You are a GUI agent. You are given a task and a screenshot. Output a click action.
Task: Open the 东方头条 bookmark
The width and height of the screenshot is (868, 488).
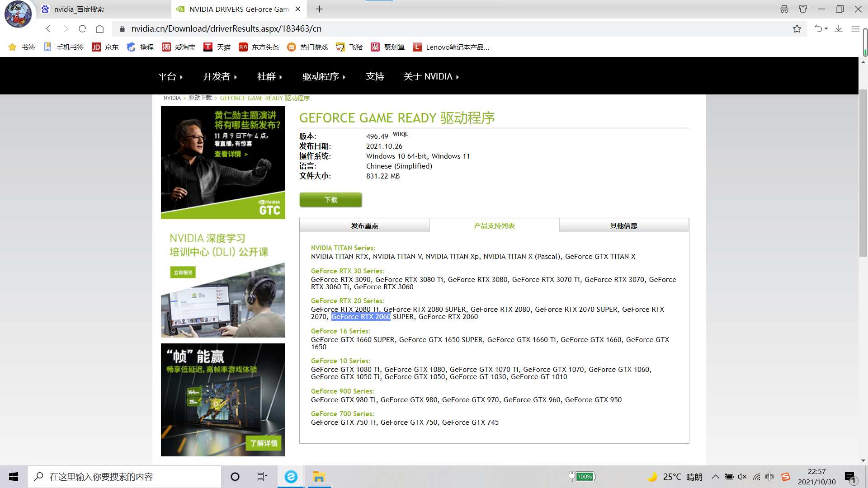tap(259, 47)
